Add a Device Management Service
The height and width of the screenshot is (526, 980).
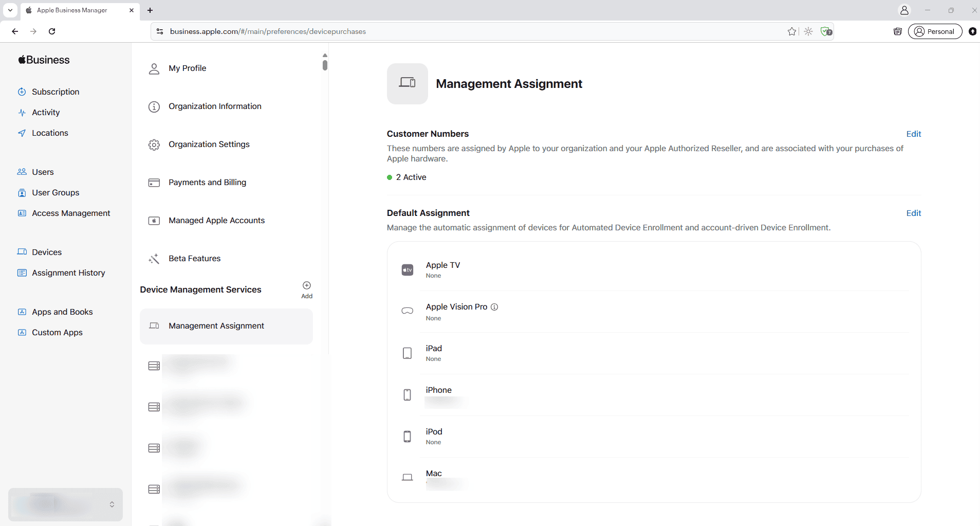coord(307,286)
